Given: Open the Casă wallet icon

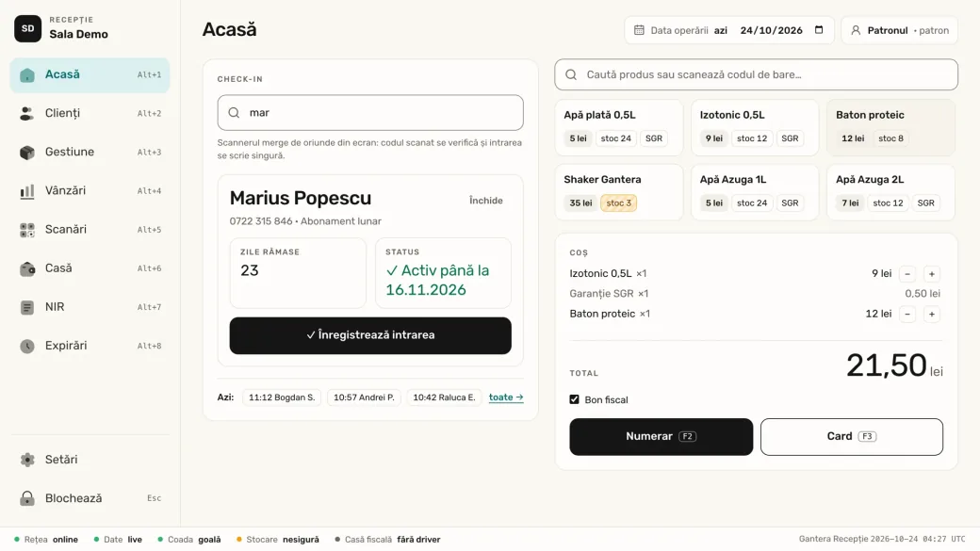Looking at the screenshot, I should [27, 268].
